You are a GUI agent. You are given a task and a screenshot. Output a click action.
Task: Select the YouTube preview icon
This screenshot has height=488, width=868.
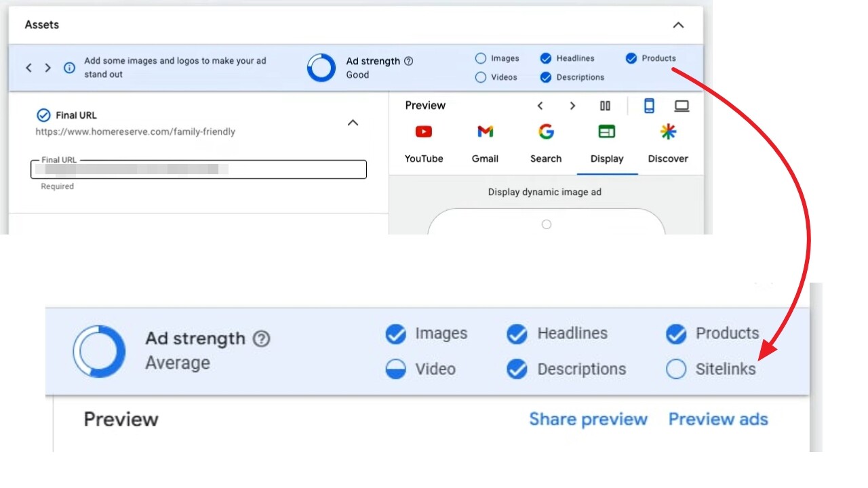pos(424,131)
